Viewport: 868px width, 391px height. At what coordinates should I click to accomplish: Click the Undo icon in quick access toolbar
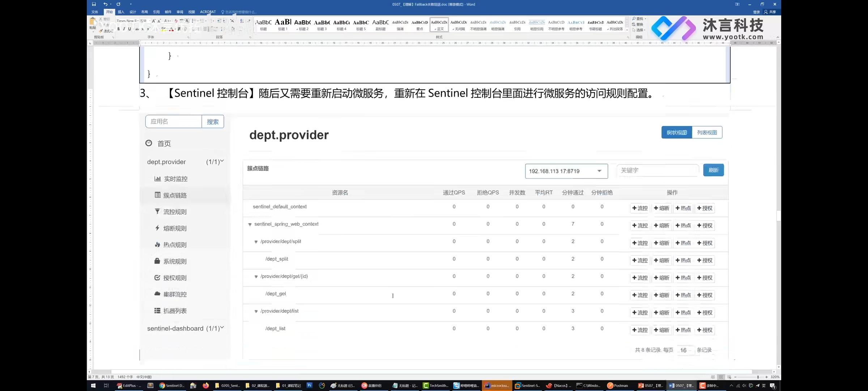(x=105, y=4)
